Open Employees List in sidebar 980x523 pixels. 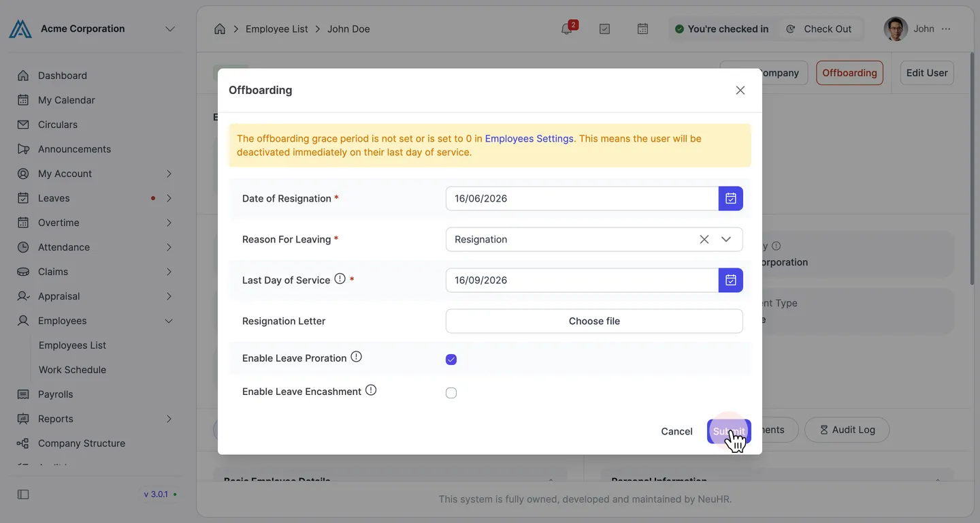(72, 345)
